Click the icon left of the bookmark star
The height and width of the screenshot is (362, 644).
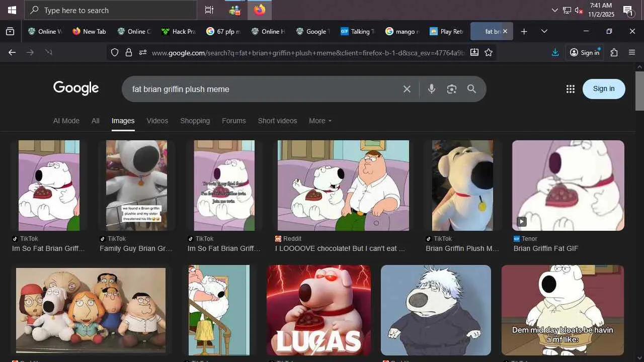coord(474,52)
